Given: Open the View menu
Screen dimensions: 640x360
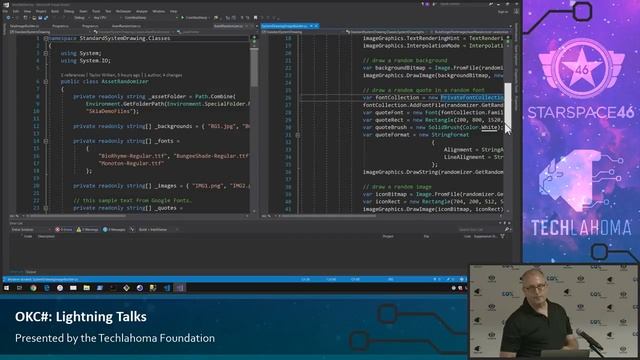Looking at the screenshot, I should (27, 11).
